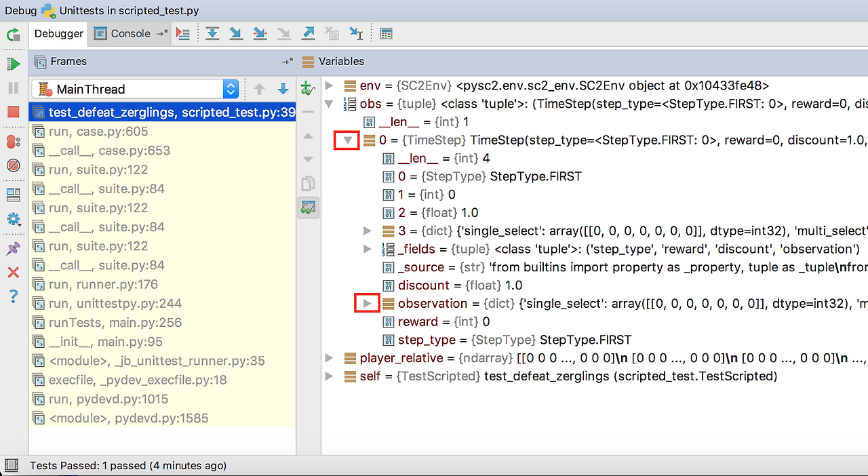Toggle tool window buttons icon in status bar
868x476 pixels.
point(12,466)
